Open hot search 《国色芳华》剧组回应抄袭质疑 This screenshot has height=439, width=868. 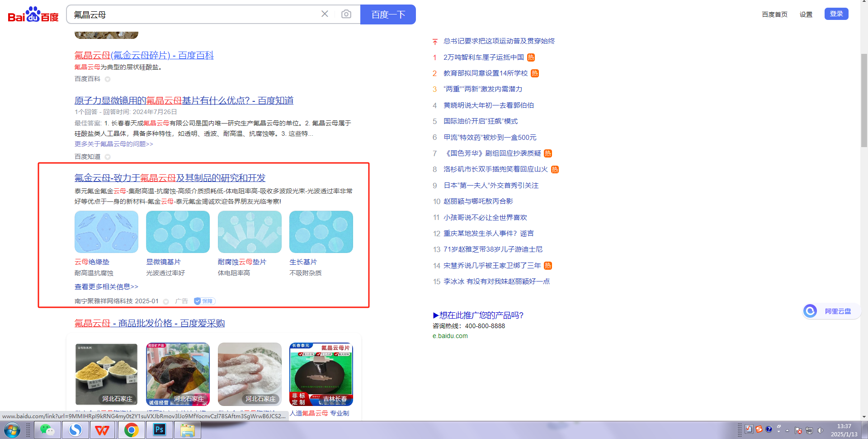click(x=492, y=153)
